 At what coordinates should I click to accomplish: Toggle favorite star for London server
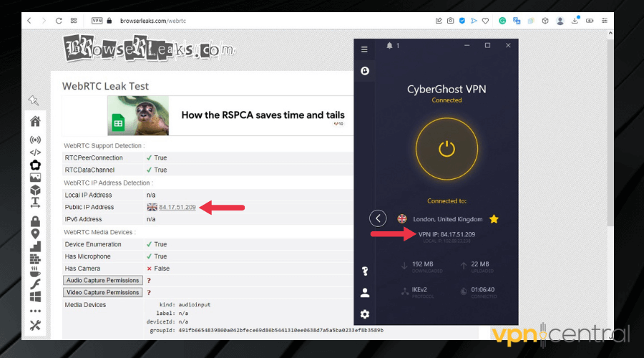click(494, 219)
